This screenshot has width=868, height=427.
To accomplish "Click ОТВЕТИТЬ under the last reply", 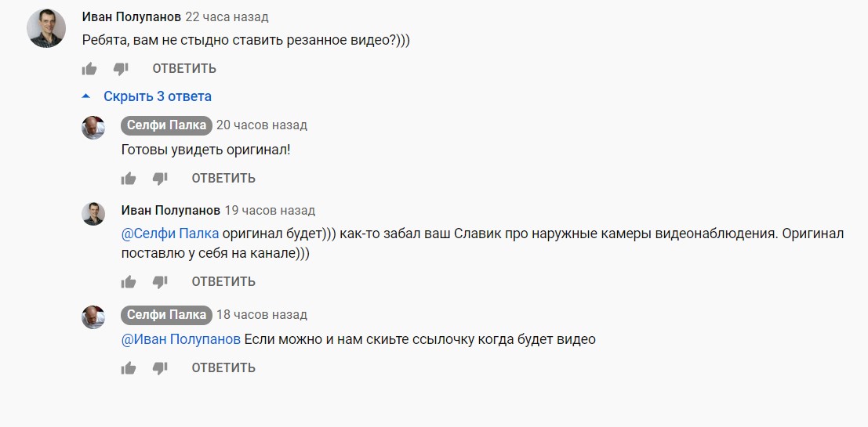I will (223, 367).
